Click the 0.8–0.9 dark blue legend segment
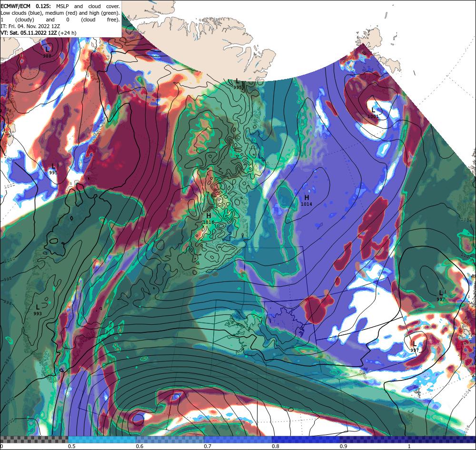 click(x=306, y=440)
